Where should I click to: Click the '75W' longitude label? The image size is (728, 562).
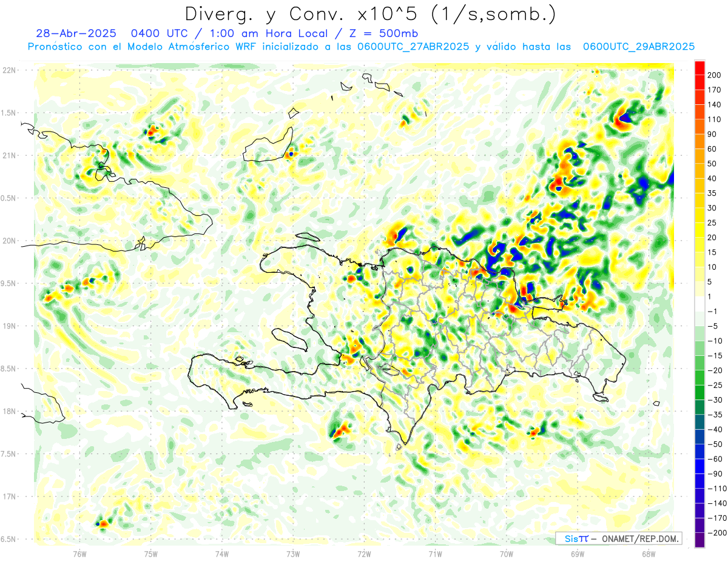(151, 554)
